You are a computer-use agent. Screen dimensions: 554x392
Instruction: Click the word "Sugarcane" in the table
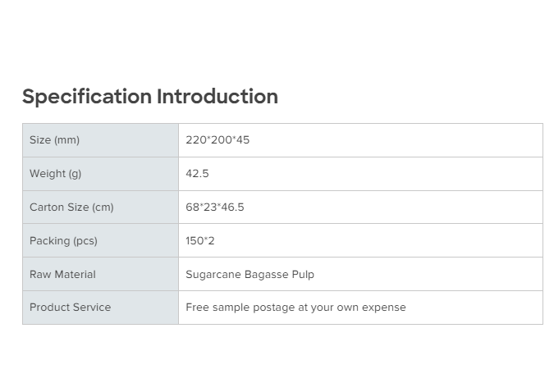213,275
